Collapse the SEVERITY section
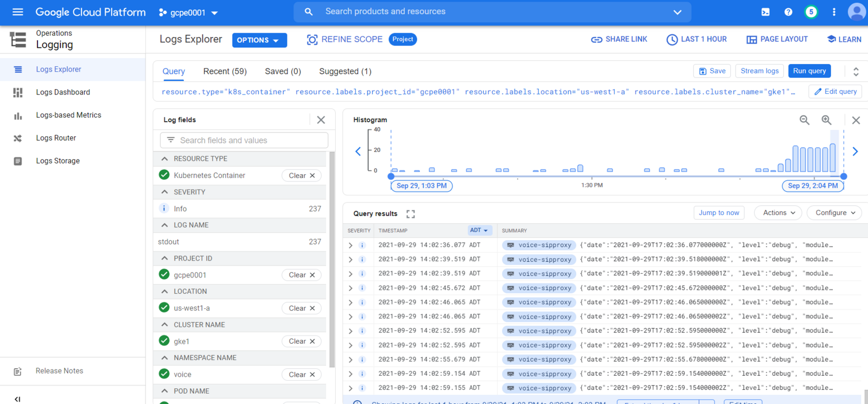 pos(164,192)
